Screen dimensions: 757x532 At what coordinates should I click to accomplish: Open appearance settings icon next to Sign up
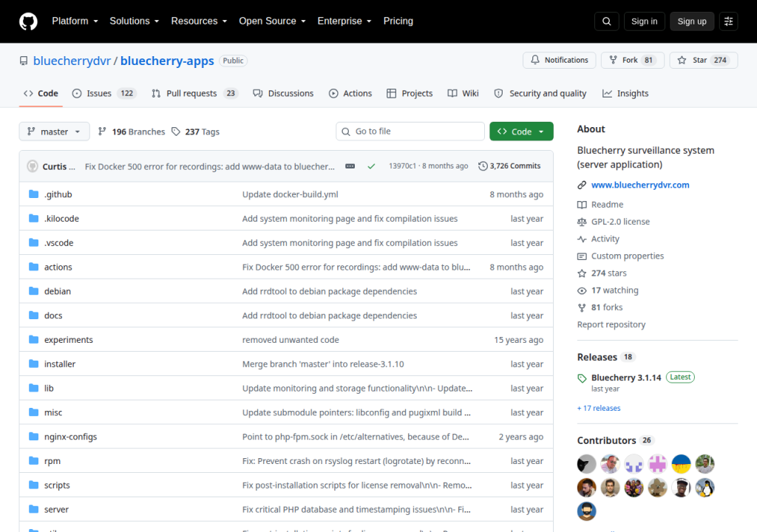coord(728,21)
